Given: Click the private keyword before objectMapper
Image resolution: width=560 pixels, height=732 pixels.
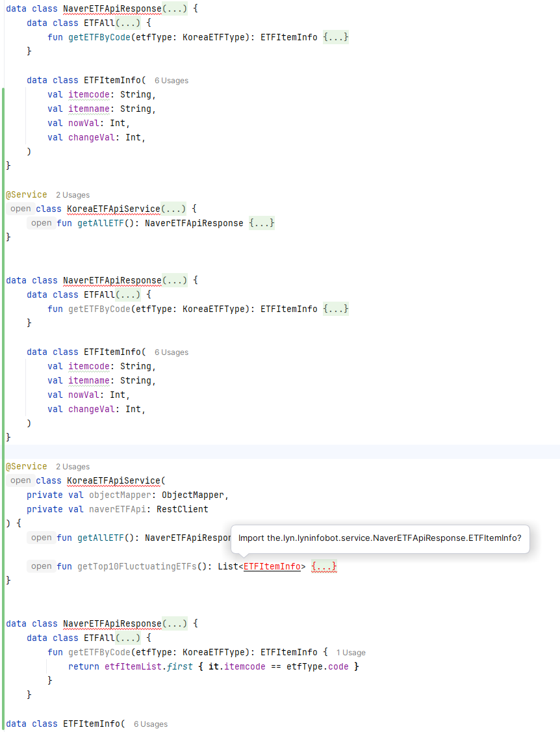Looking at the screenshot, I should 44,495.
